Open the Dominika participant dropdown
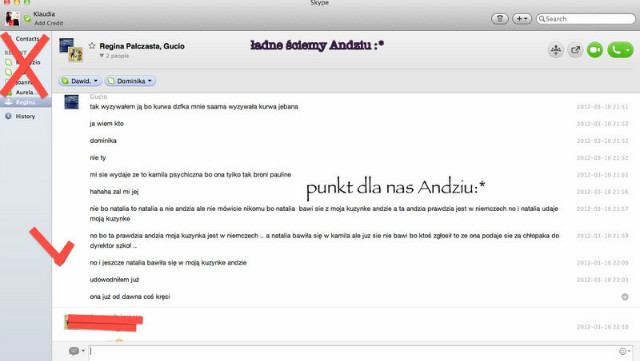640x361 pixels. [130, 81]
